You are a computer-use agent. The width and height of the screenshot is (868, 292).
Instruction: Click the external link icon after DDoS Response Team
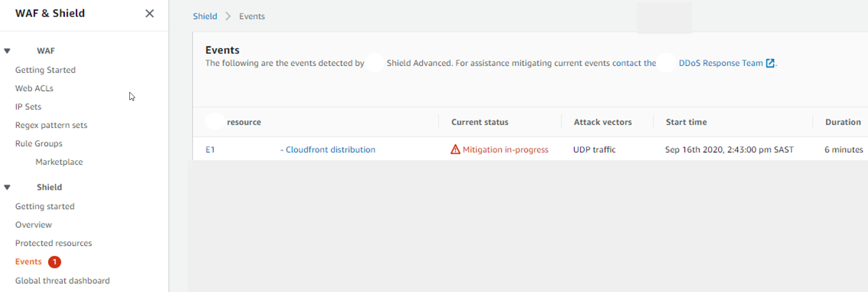(770, 63)
